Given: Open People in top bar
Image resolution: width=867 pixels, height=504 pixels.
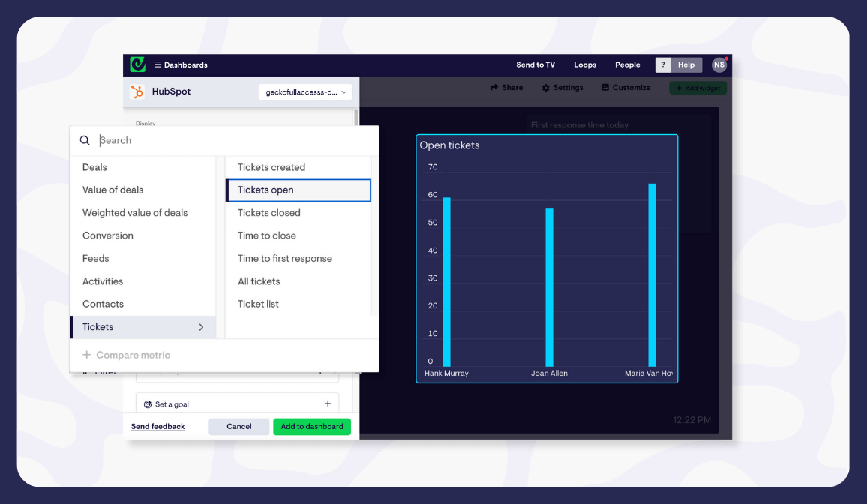Looking at the screenshot, I should 628,64.
